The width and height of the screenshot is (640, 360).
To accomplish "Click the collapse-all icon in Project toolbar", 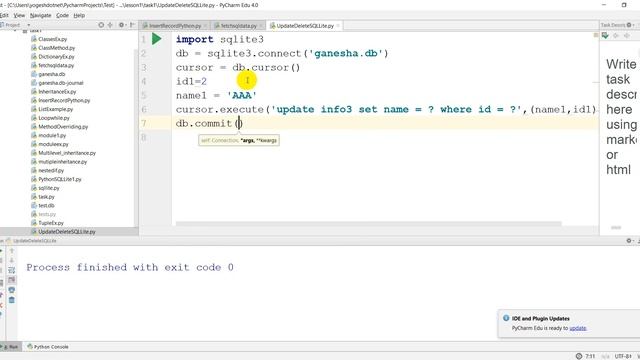I will point(110,25).
